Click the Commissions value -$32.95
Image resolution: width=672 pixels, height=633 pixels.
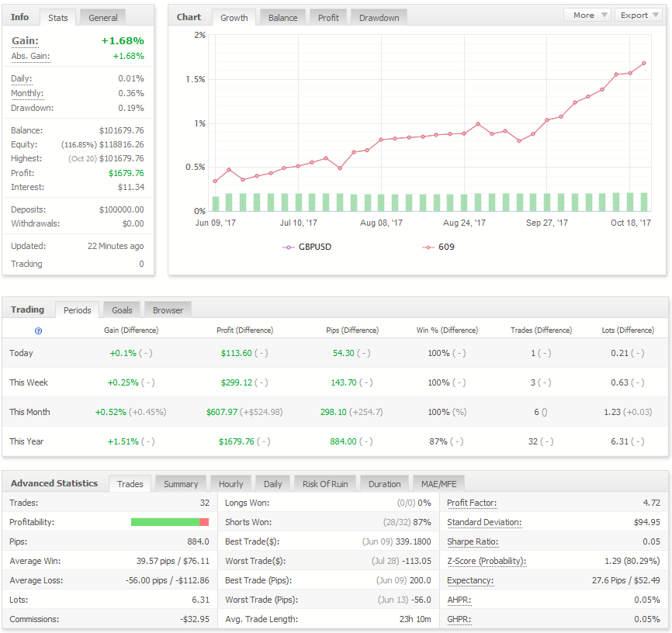tap(195, 619)
